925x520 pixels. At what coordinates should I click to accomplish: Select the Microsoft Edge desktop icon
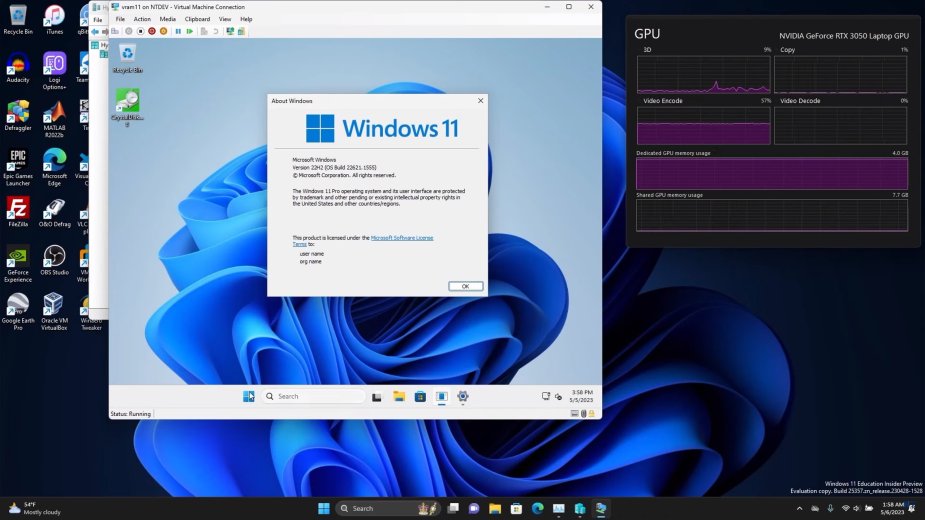54,168
